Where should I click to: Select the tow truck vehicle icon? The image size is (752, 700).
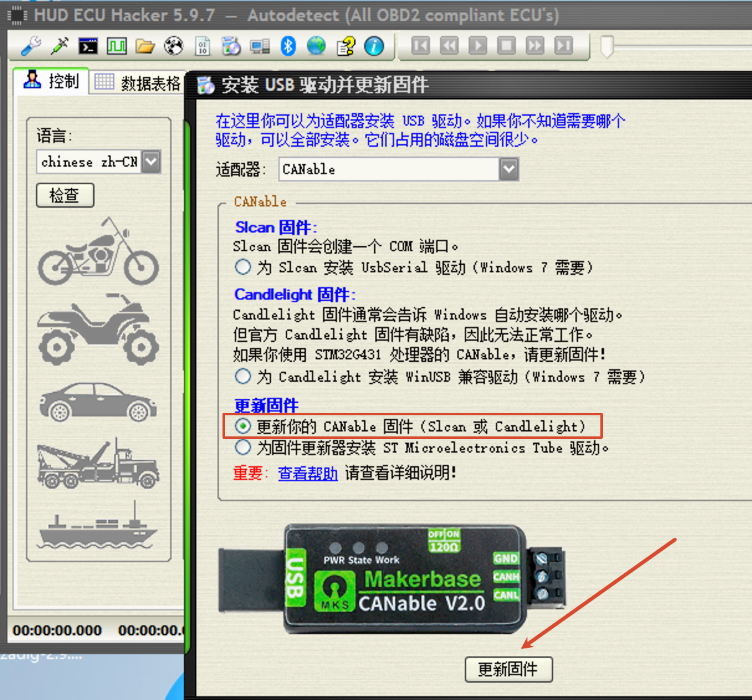click(x=98, y=464)
